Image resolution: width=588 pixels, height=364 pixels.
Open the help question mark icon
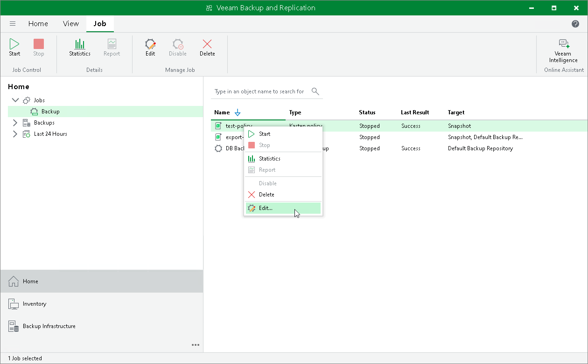575,24
